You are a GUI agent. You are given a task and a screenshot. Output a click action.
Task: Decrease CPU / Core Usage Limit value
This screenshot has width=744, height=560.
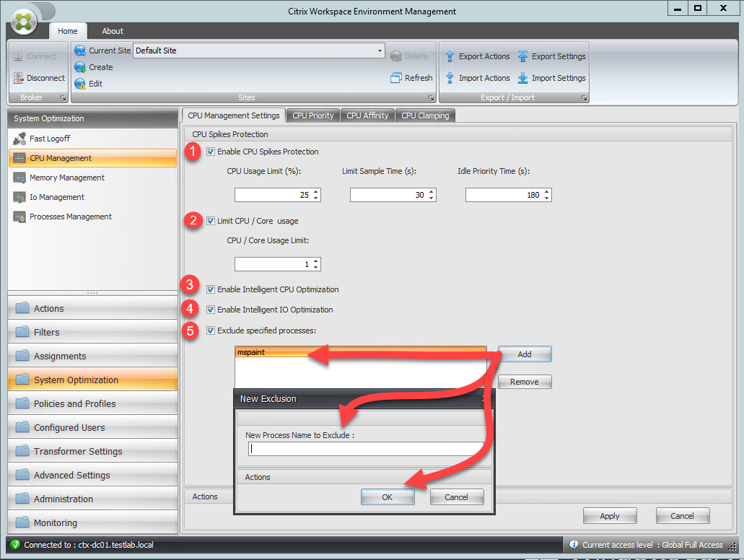316,267
